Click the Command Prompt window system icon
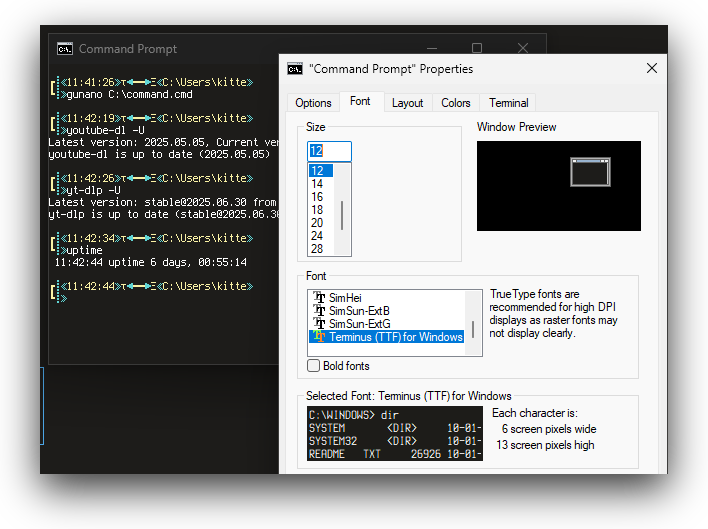 coord(65,49)
